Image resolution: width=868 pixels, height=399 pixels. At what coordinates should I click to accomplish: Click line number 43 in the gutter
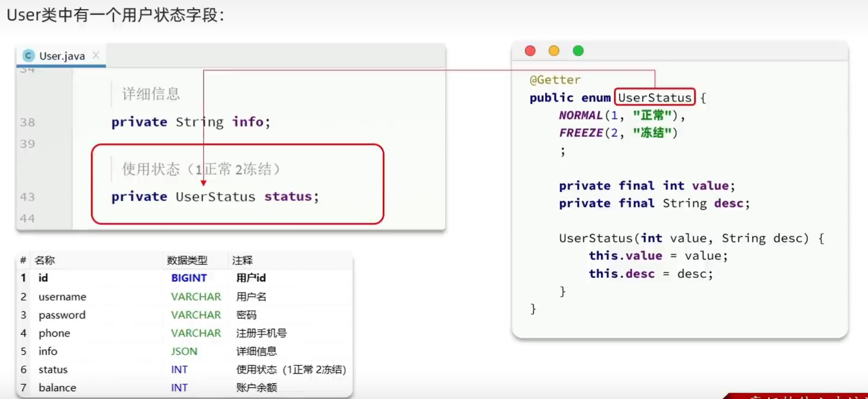pos(27,197)
